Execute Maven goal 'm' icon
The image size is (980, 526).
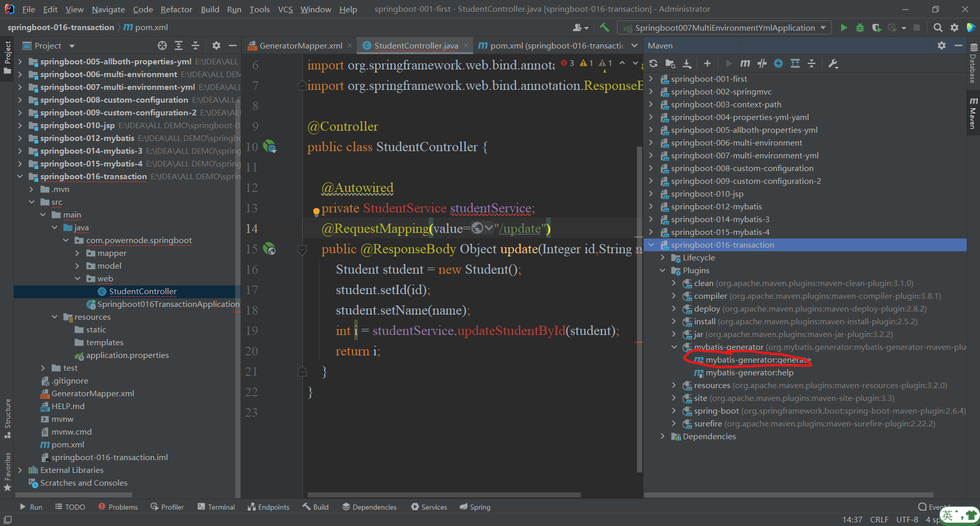click(x=745, y=63)
